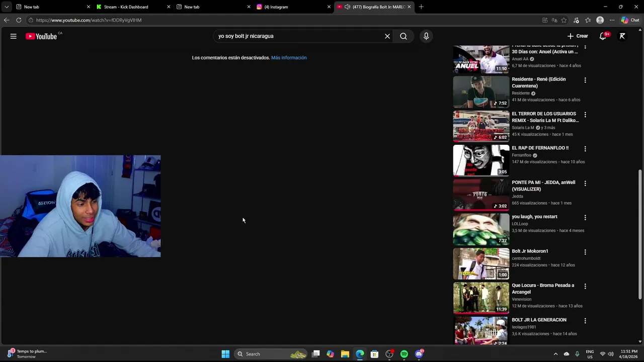
Task: Click the magnifier search button
Action: [x=404, y=36]
